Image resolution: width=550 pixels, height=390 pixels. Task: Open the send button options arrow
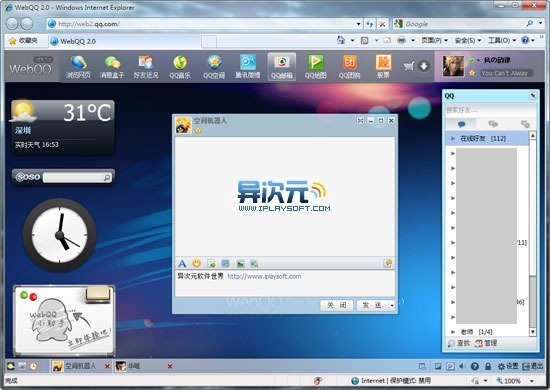pos(392,305)
